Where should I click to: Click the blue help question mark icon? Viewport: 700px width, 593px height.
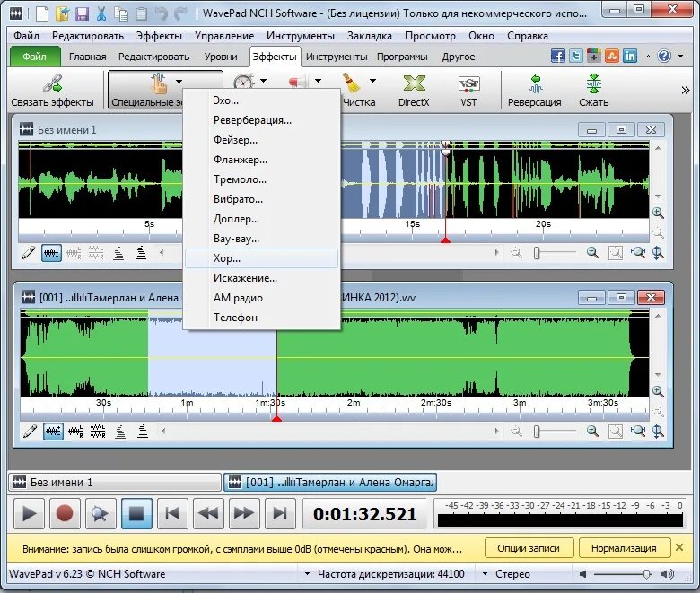tap(664, 57)
